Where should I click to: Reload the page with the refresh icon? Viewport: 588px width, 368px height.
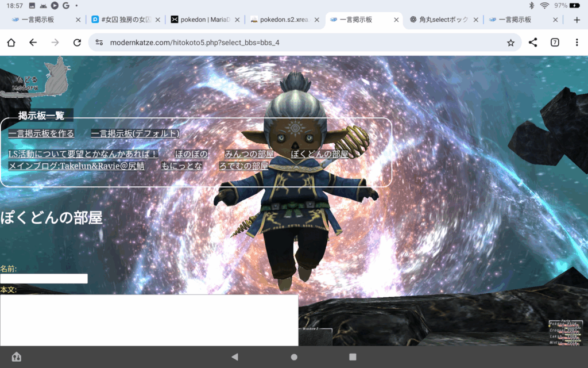[77, 43]
